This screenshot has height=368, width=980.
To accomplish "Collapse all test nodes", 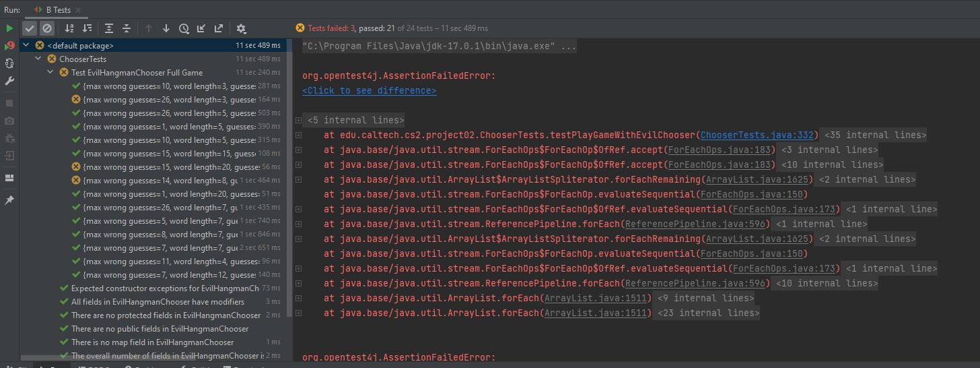I will click(127, 28).
